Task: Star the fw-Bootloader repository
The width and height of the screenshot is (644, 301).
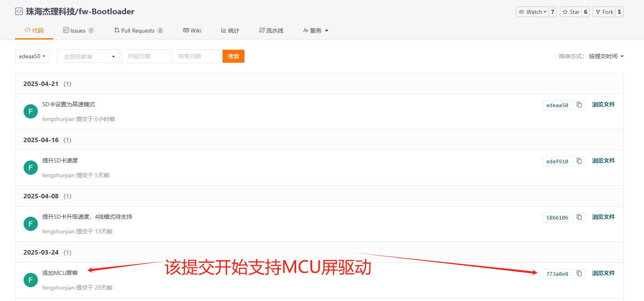Action: coord(571,12)
